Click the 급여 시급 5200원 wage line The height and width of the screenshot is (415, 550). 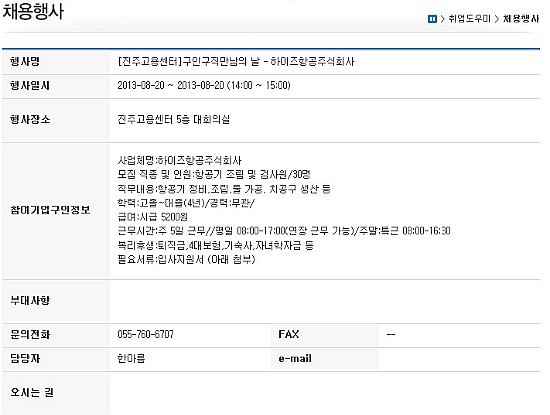[x=153, y=217]
